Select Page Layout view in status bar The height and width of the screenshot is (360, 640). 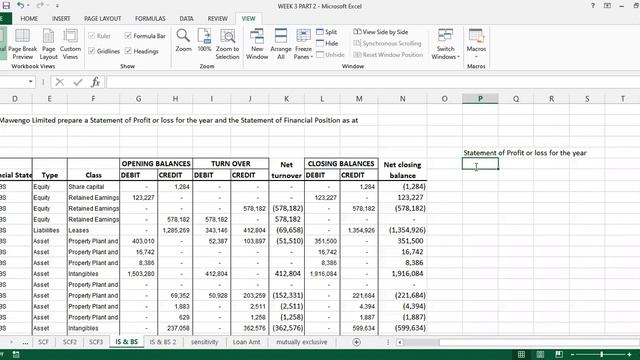click(x=540, y=354)
